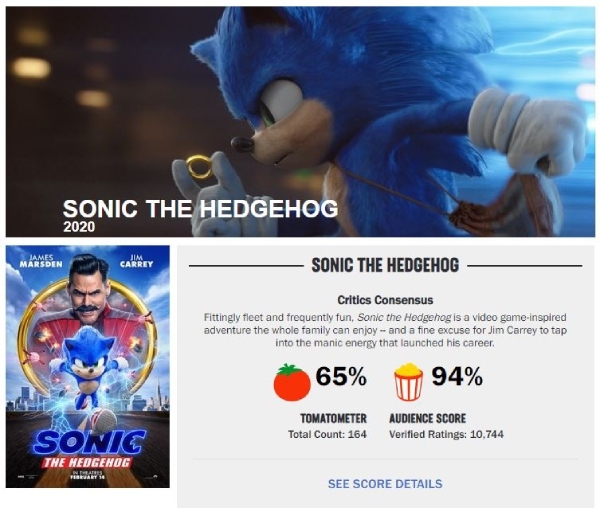Click the popcorn bucket audience icon

pyautogui.click(x=409, y=381)
